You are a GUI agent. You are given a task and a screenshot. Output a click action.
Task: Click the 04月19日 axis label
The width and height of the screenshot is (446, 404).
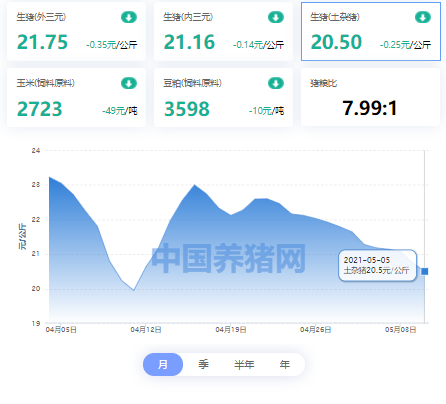tap(231, 330)
